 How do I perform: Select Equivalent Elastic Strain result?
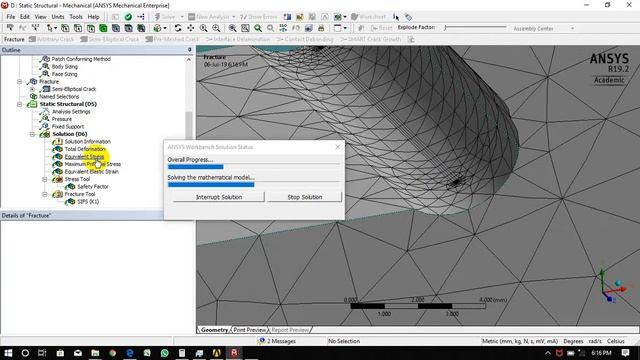pyautogui.click(x=91, y=171)
